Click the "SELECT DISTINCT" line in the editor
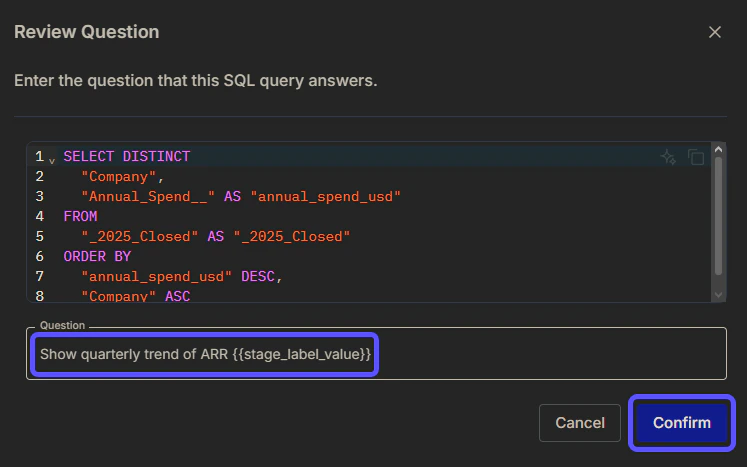The width and height of the screenshot is (747, 467). pyautogui.click(x=127, y=156)
